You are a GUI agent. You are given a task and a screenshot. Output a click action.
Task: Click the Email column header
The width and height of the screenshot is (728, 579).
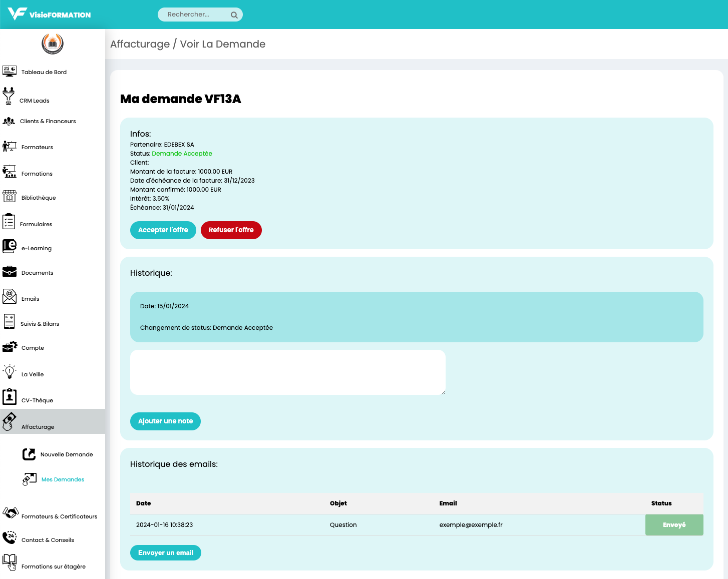coord(448,503)
